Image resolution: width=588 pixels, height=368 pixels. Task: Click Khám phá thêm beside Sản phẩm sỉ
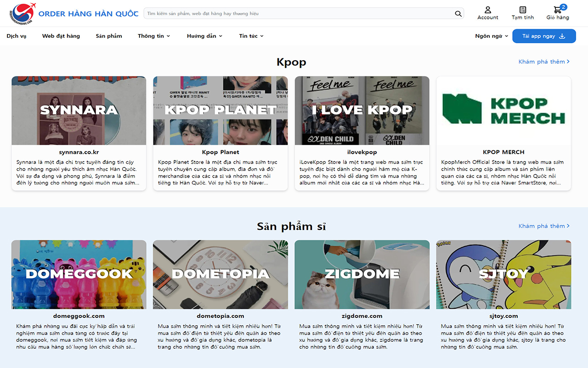(x=544, y=226)
